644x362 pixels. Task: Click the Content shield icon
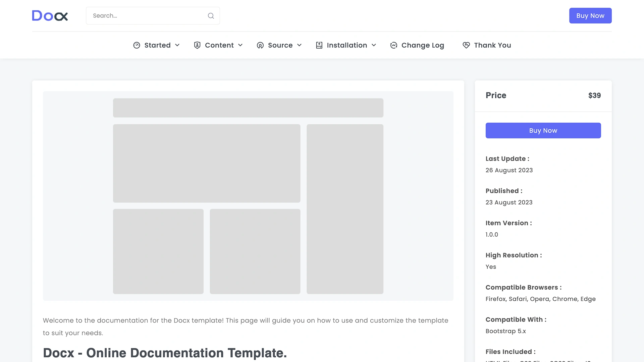[x=197, y=45]
